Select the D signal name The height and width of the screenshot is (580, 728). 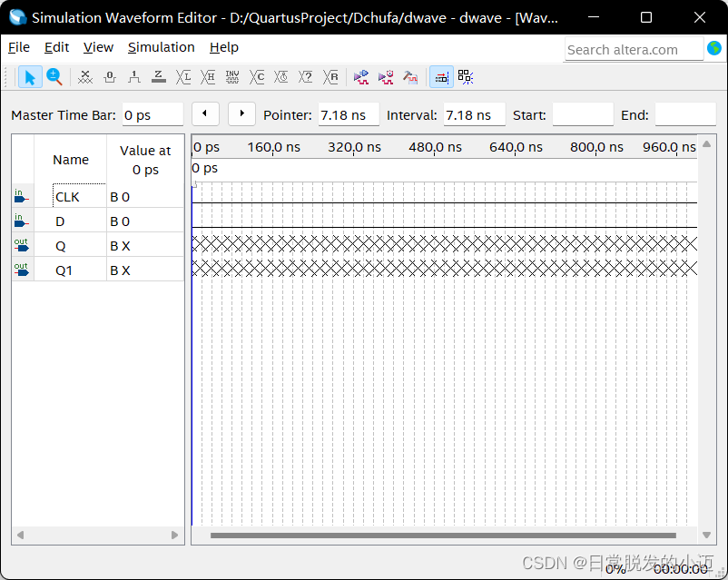(x=60, y=221)
